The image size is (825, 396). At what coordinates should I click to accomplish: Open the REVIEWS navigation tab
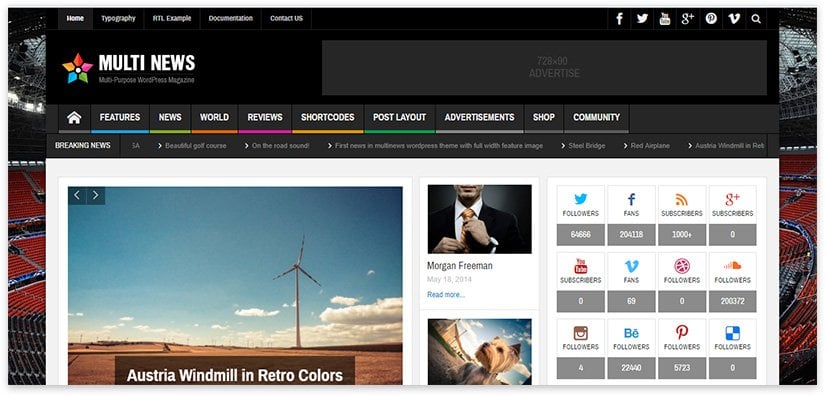[265, 117]
